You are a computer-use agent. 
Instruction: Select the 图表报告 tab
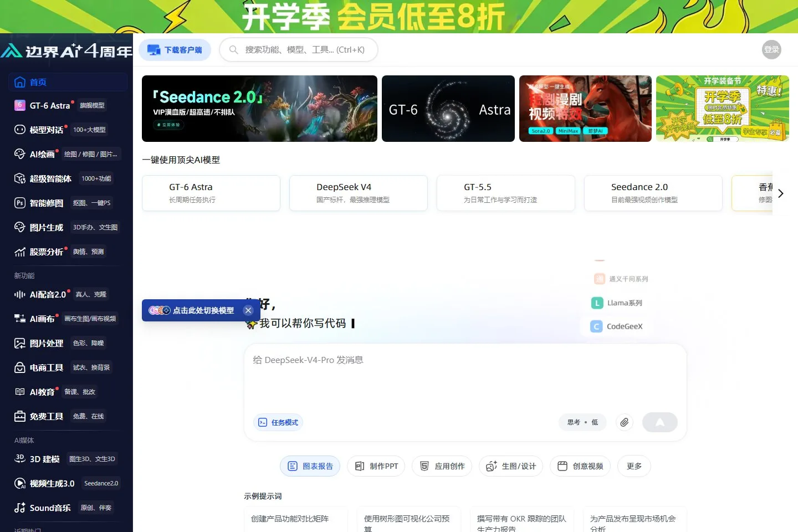[x=310, y=466]
